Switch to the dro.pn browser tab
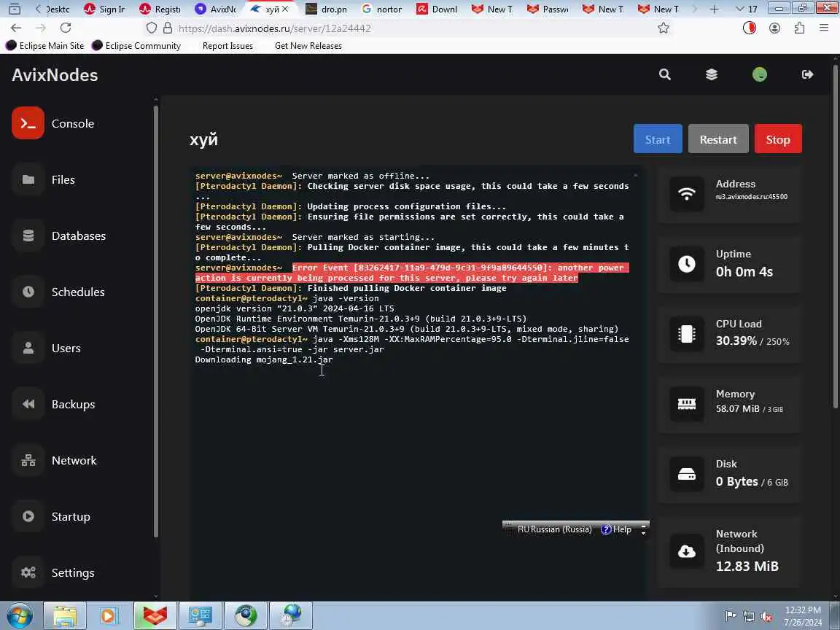 tap(327, 9)
